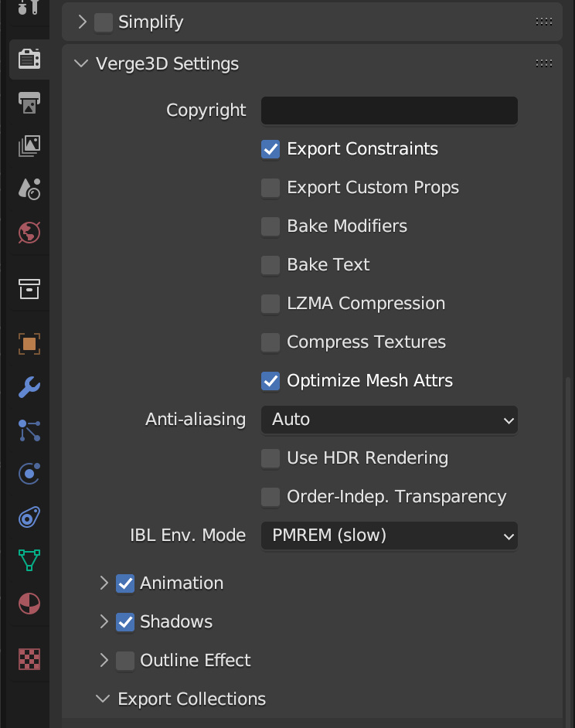Enable the Bake Text checkbox
Viewport: 575px width, 728px height.
pos(270,264)
